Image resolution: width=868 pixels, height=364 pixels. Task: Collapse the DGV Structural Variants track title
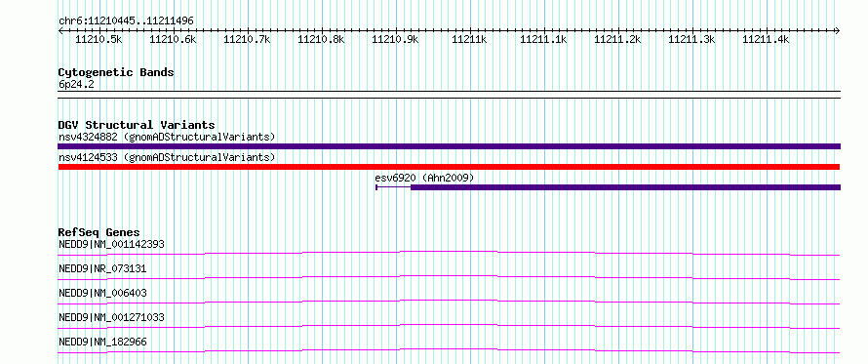[x=137, y=125]
